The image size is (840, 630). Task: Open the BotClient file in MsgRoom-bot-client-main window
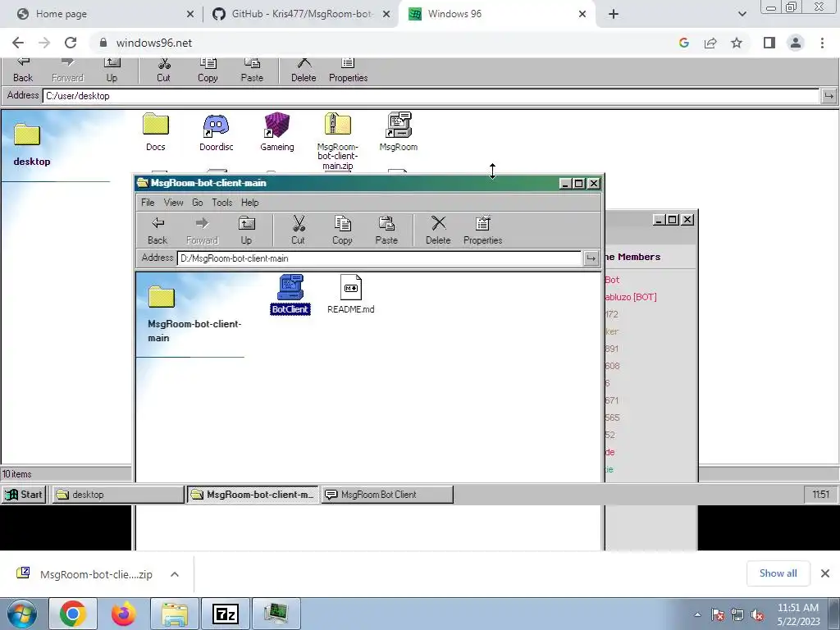pos(290,294)
